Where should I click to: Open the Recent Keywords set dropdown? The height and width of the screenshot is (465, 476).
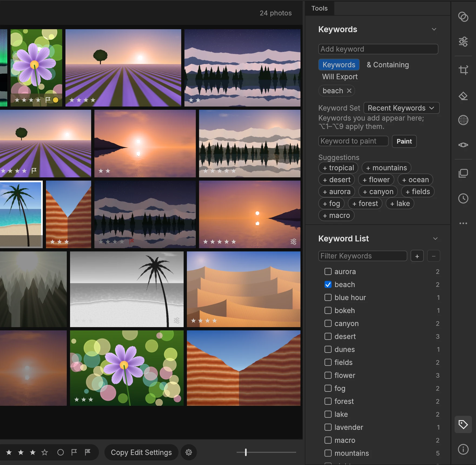(401, 108)
